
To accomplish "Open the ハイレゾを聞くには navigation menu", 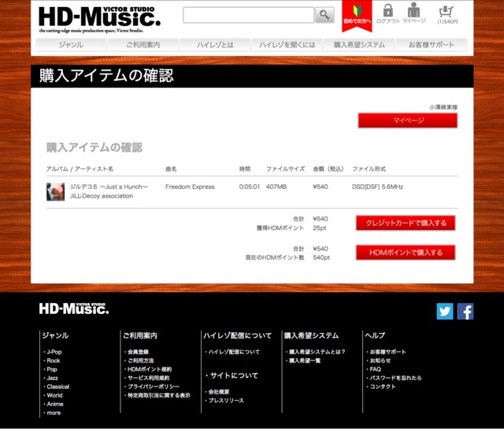I will [287, 45].
